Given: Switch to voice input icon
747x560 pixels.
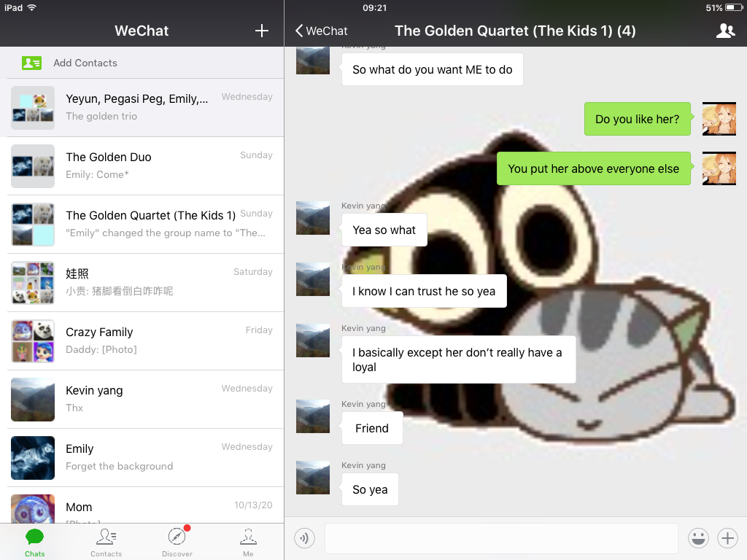Looking at the screenshot, I should click(x=304, y=538).
